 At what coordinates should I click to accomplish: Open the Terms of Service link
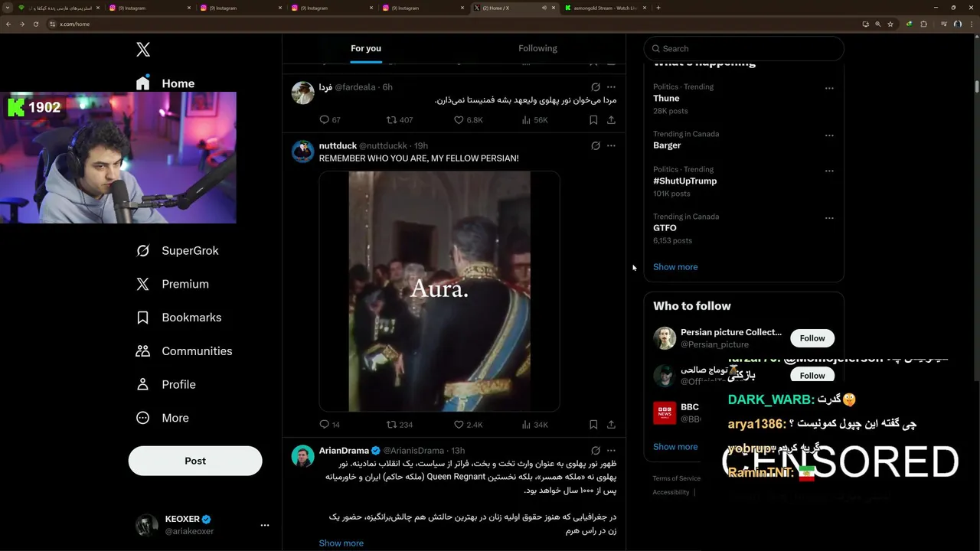click(677, 478)
